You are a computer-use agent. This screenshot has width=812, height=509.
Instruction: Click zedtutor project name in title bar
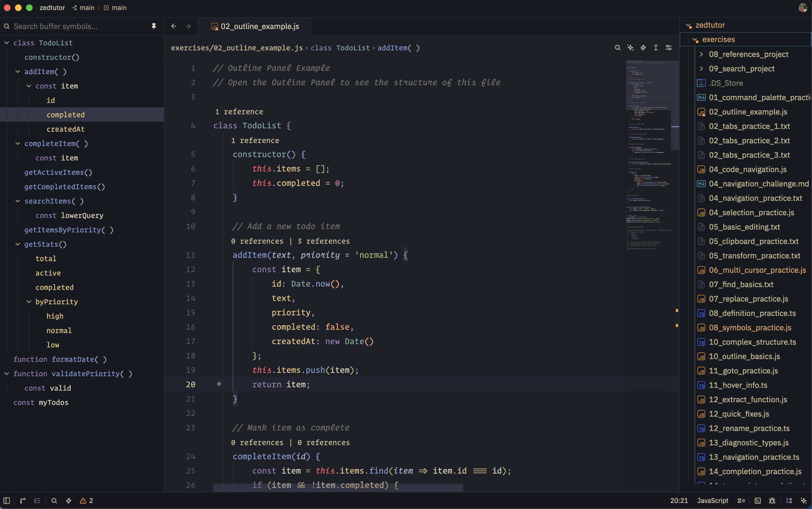point(52,8)
